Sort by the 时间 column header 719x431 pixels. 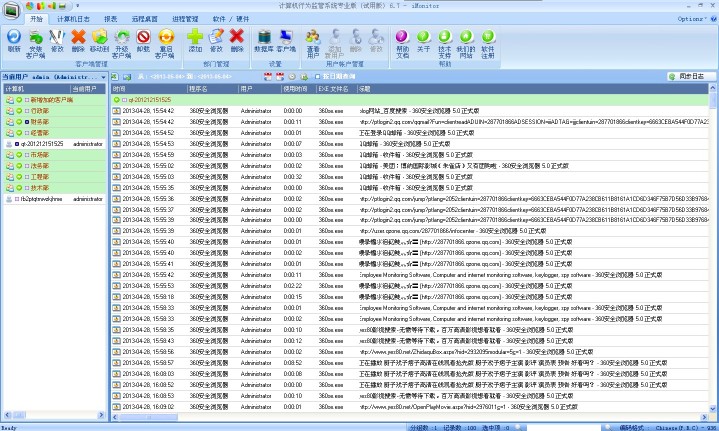(149, 89)
